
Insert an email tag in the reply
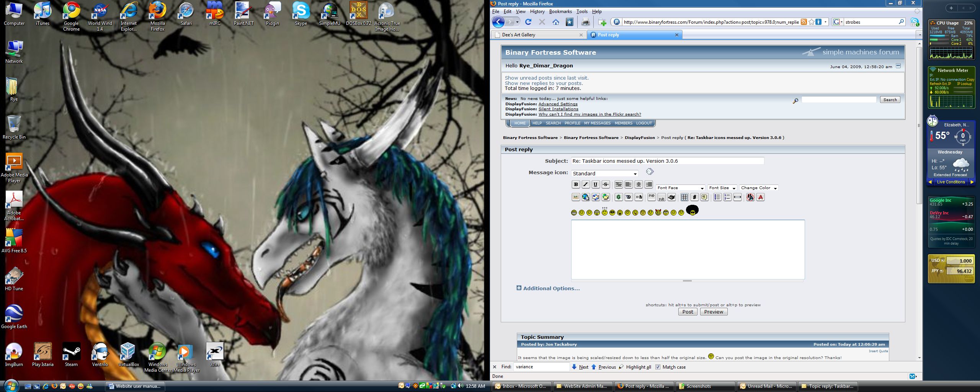click(x=596, y=197)
